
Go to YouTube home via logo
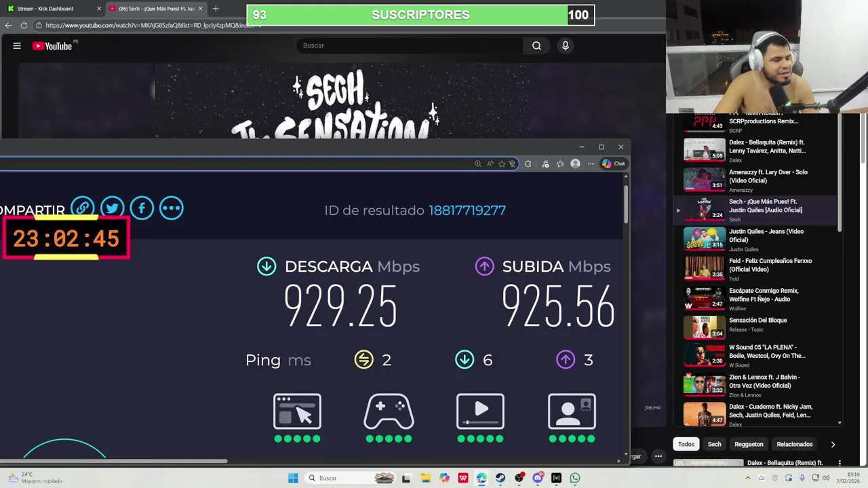pos(52,46)
